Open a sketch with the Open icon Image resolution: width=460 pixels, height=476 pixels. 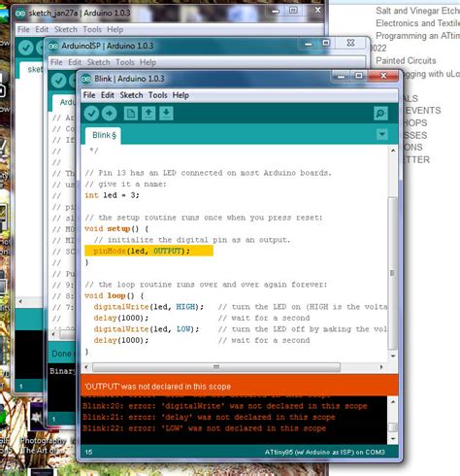click(148, 114)
